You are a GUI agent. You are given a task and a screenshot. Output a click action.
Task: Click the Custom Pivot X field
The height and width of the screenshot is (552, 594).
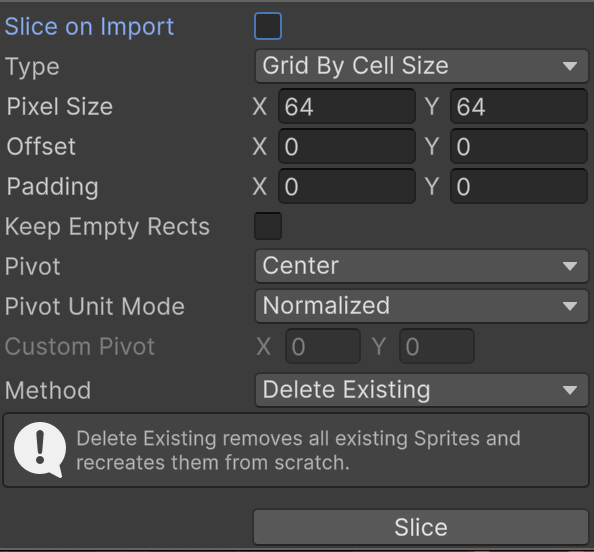(x=323, y=346)
